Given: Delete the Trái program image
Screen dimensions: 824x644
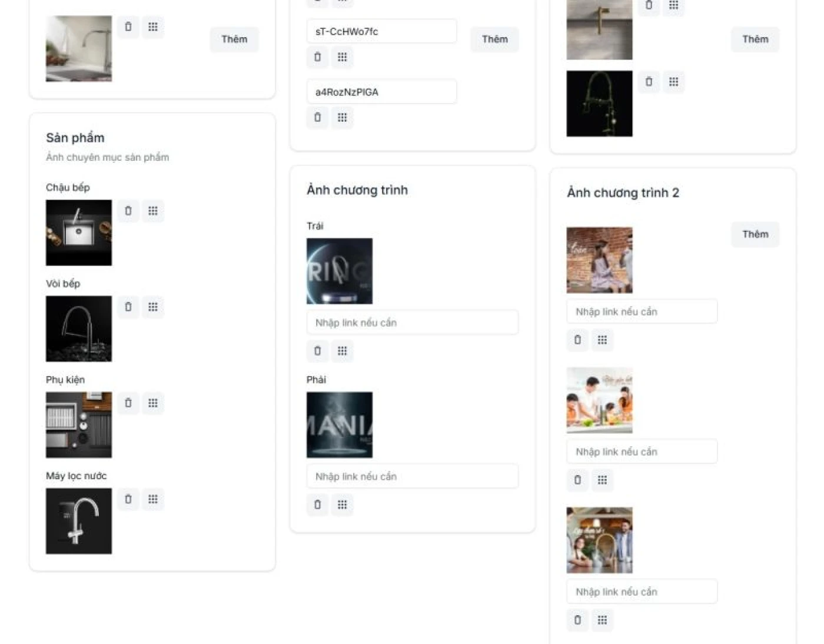Looking at the screenshot, I should [x=318, y=351].
